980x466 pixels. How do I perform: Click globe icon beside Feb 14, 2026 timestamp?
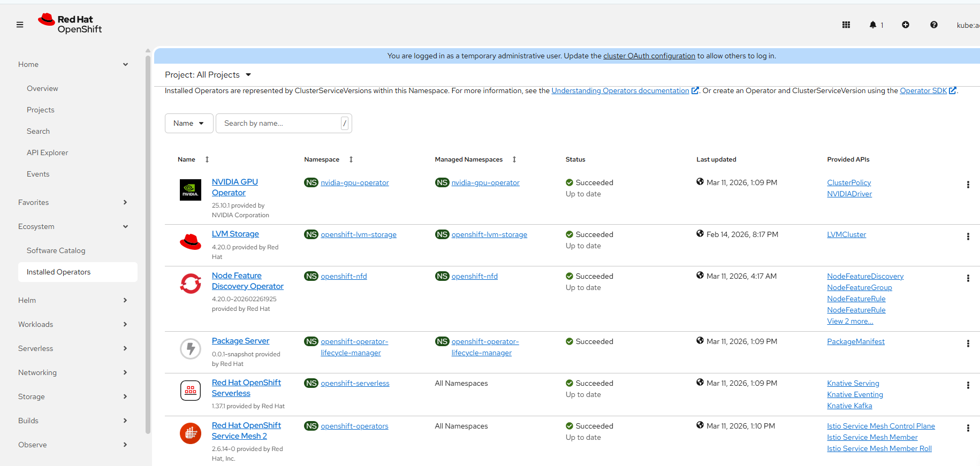(700, 234)
